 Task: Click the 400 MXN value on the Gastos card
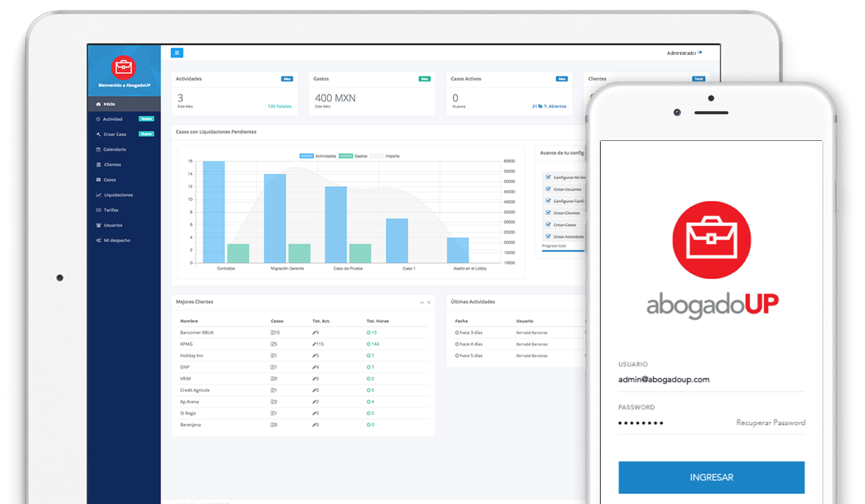point(335,98)
